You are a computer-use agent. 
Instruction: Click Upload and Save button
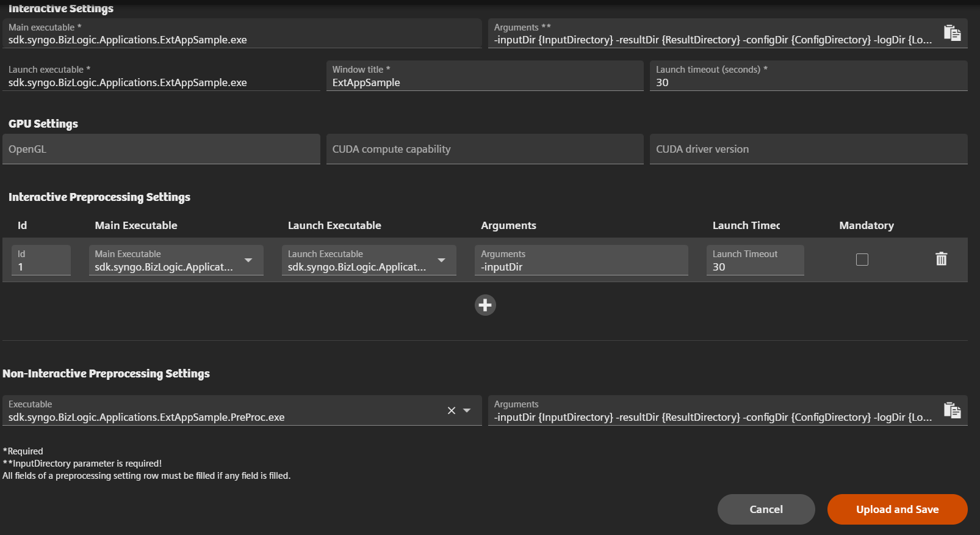click(897, 509)
